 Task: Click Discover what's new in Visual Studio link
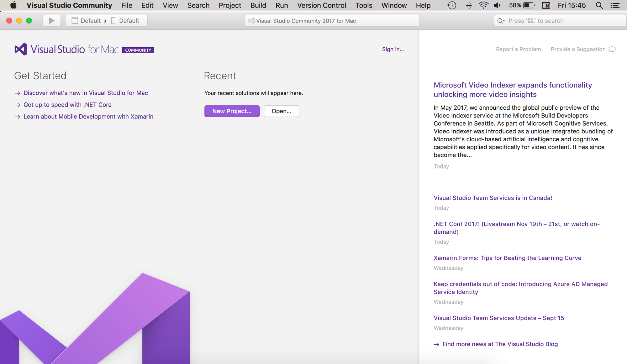pyautogui.click(x=86, y=93)
